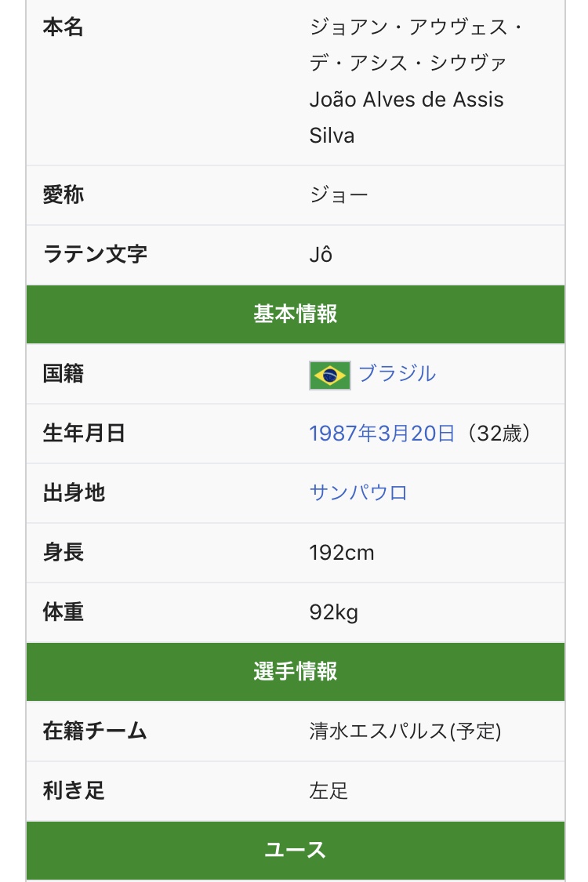Click the 利き足 row label
588x882 pixels.
click(x=74, y=791)
